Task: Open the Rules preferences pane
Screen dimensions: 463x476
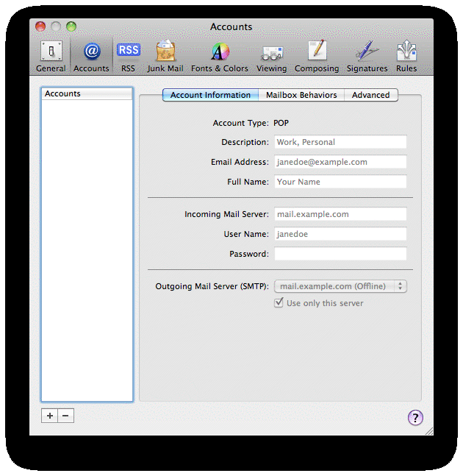Action: pyautogui.click(x=406, y=56)
